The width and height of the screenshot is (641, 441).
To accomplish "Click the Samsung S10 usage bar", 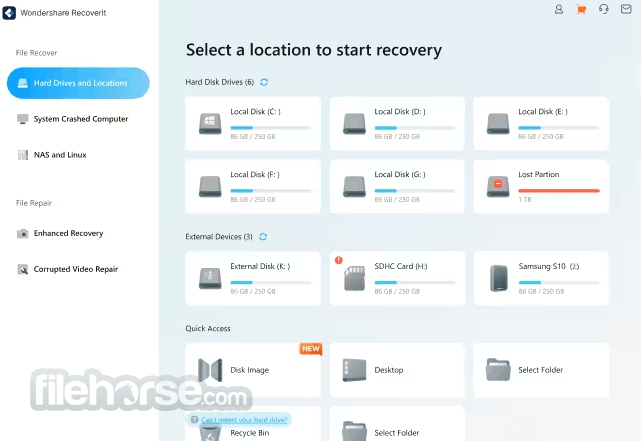I will tap(559, 282).
